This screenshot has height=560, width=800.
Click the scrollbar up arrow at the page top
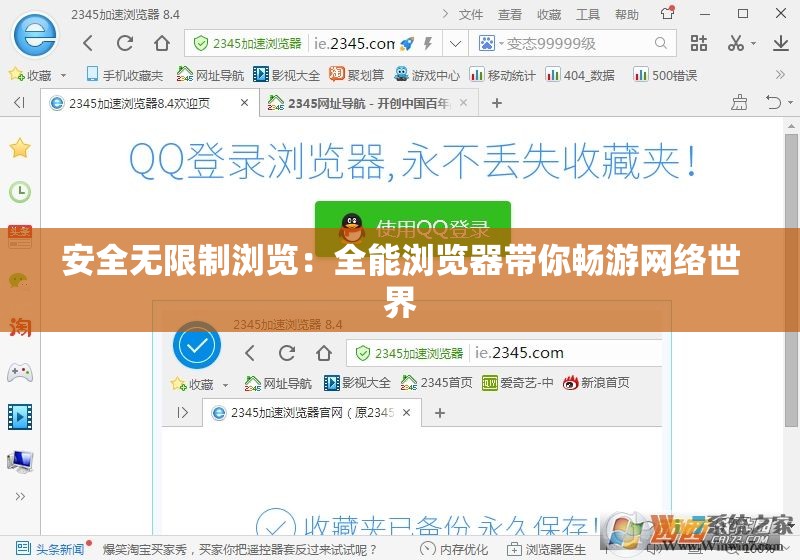tap(791, 125)
